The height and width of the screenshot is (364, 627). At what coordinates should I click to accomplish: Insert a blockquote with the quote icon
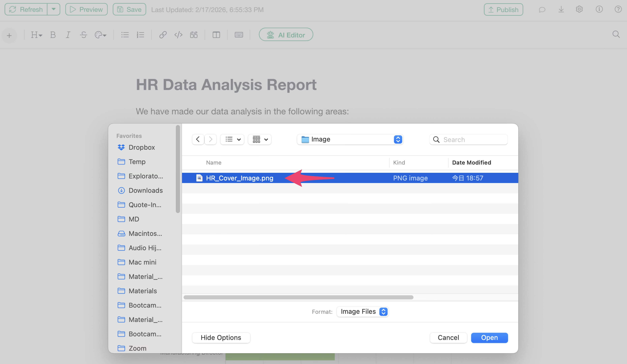pos(194,35)
